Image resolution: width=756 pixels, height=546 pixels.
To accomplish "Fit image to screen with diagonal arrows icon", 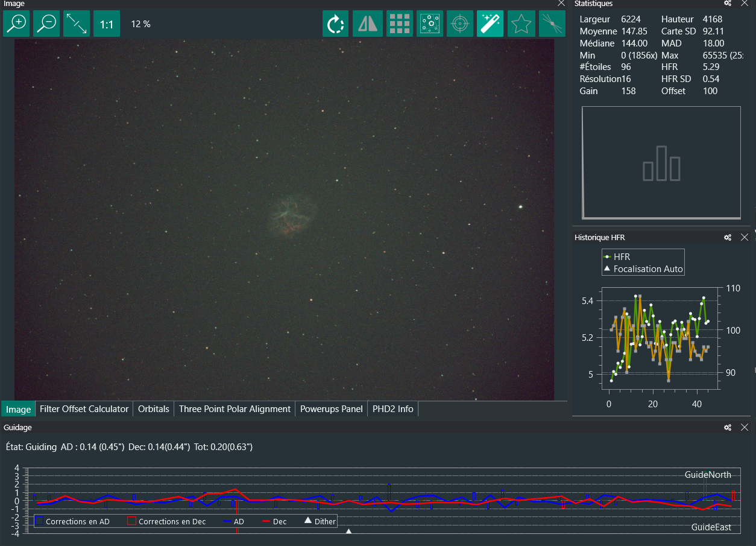I will click(77, 24).
